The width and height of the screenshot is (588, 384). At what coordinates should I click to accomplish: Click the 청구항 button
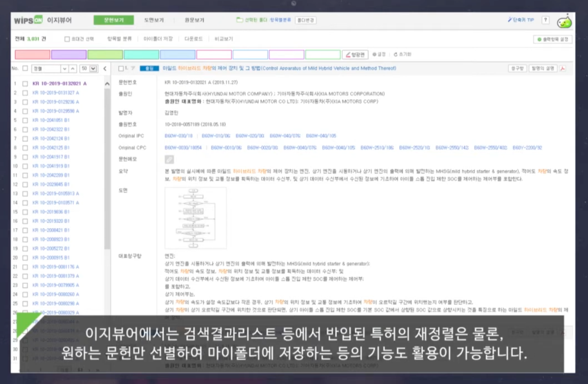tap(517, 69)
